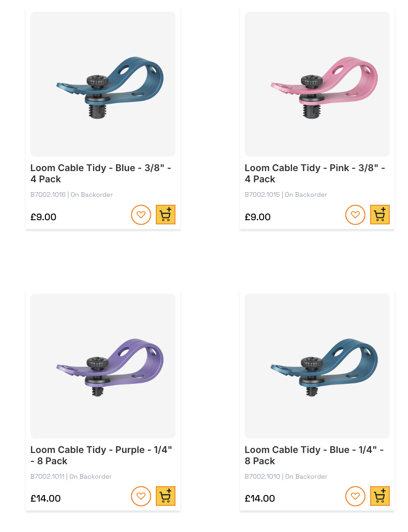Click SKU B7002.1010 backorder text

(x=286, y=477)
